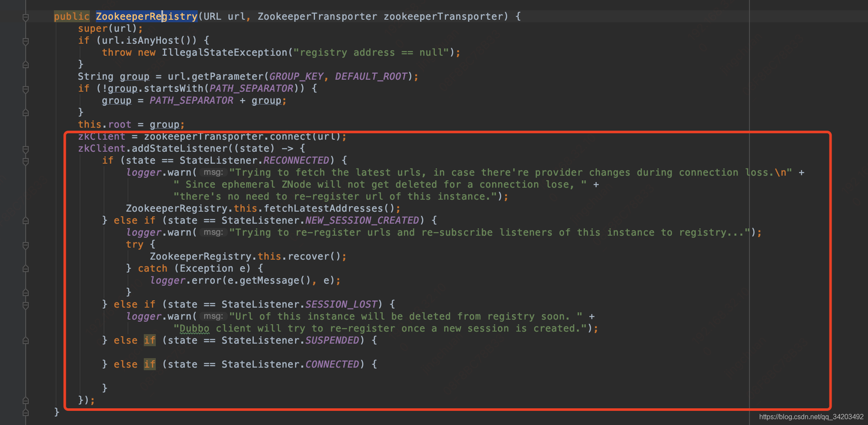The width and height of the screenshot is (868, 425).
Task: Click the DEFAULT_ROOT constant
Action: coord(371,76)
